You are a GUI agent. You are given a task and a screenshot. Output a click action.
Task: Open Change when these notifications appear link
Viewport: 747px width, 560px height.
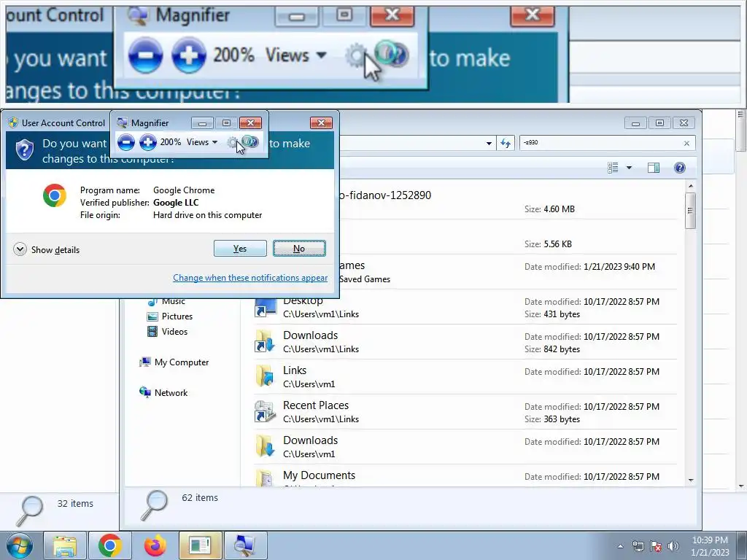click(250, 278)
